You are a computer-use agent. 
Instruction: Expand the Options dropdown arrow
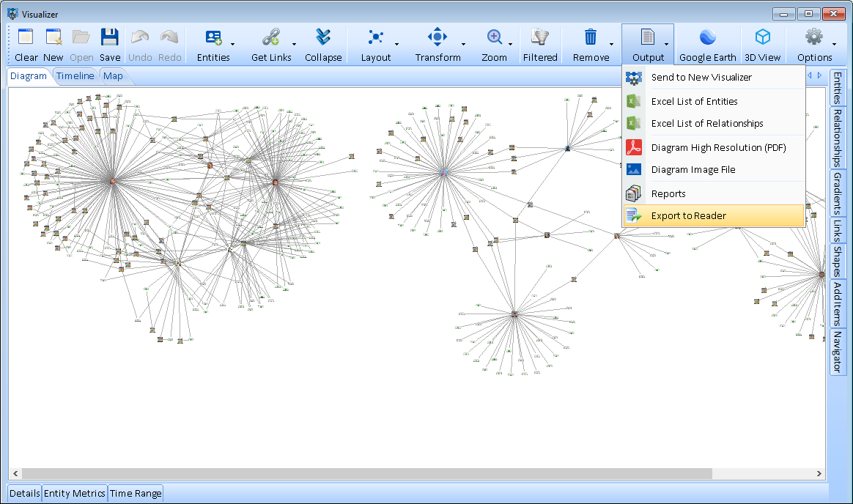(x=835, y=44)
